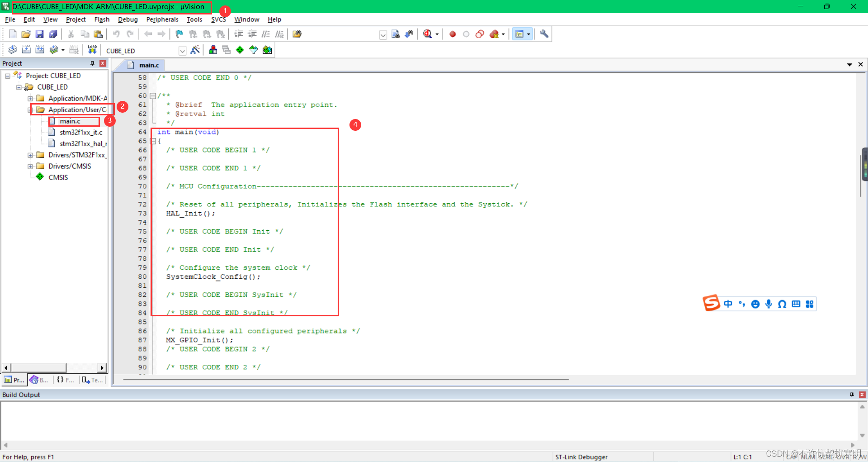Viewport: 868px width, 462px height.
Task: Insert breakpoint red dot icon
Action: [453, 34]
